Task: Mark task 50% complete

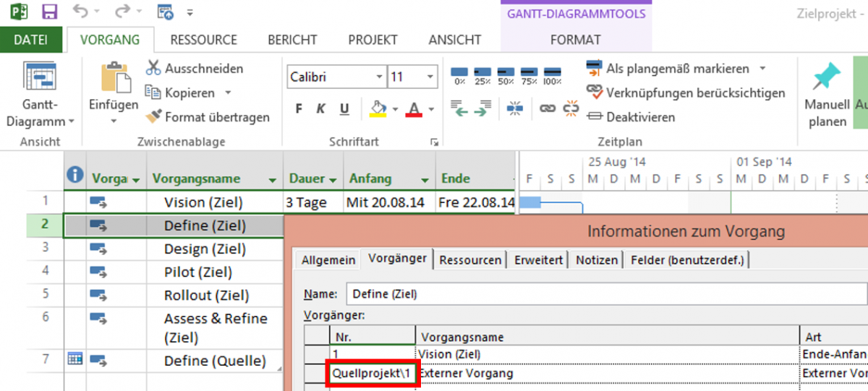Action: click(x=506, y=75)
